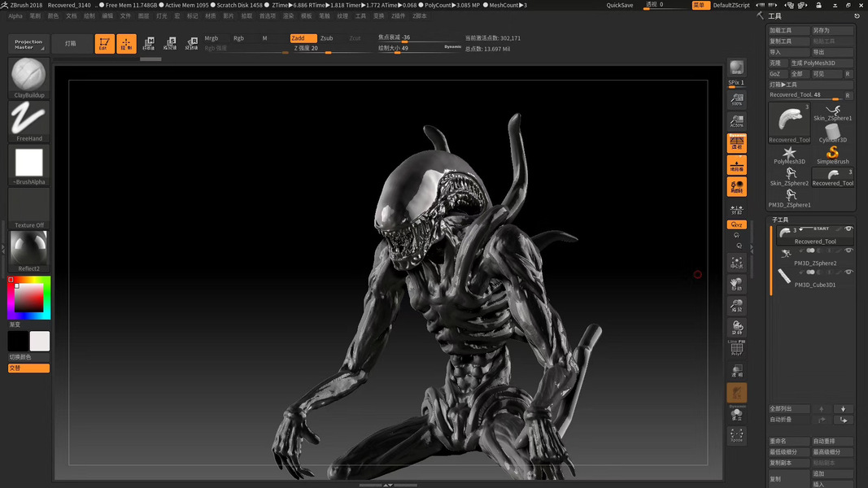Screen dimensions: 868x488
Task: Select the Skin_ZSphere2 tool
Action: 789,177
